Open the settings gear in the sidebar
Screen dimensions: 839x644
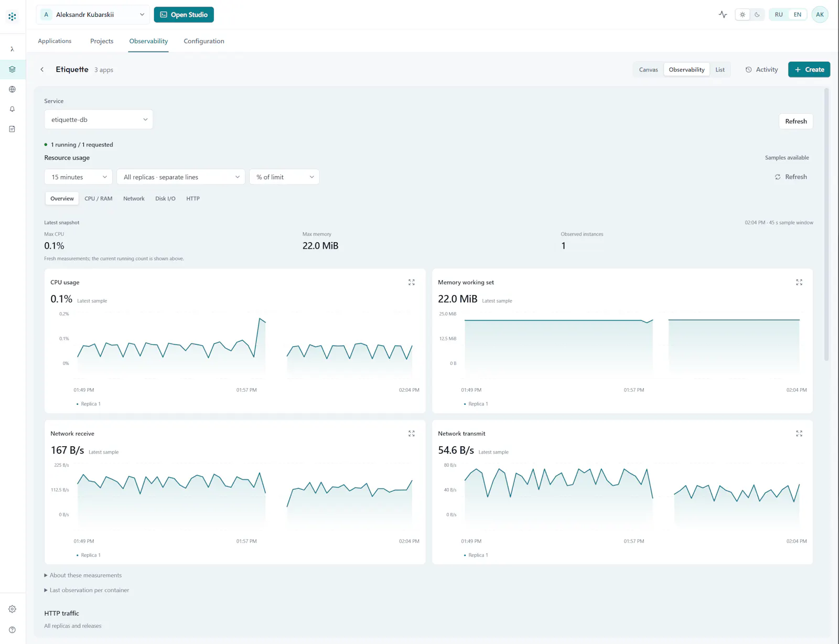(12, 609)
